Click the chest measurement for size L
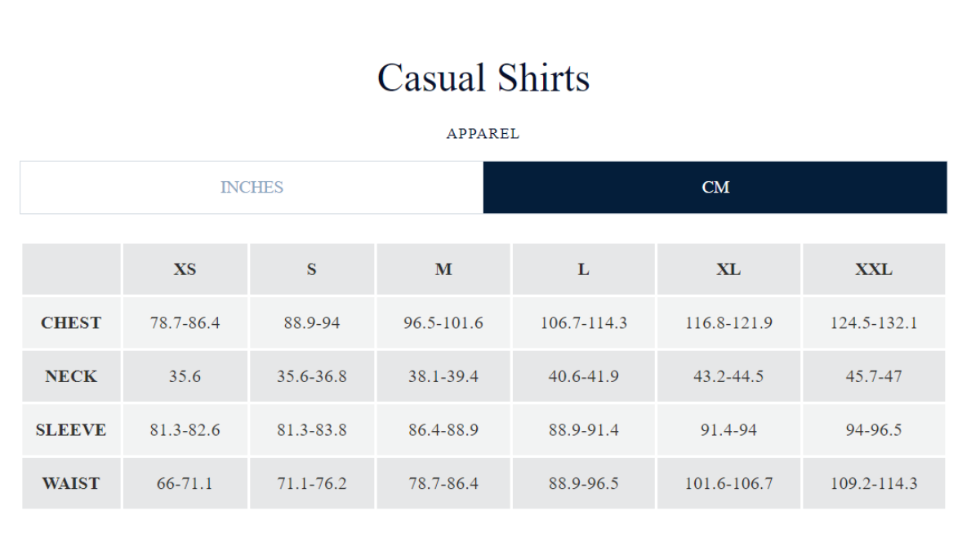This screenshot has height=551, width=980. point(583,322)
